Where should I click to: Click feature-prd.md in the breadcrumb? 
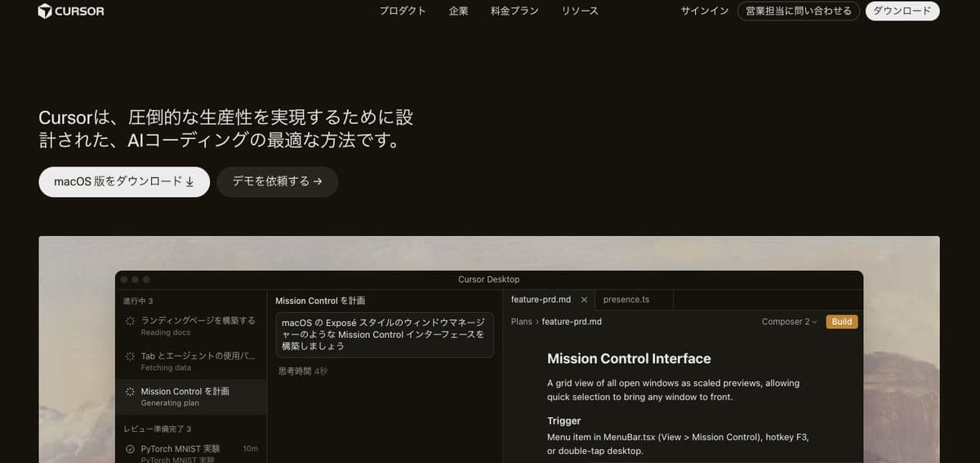point(572,322)
